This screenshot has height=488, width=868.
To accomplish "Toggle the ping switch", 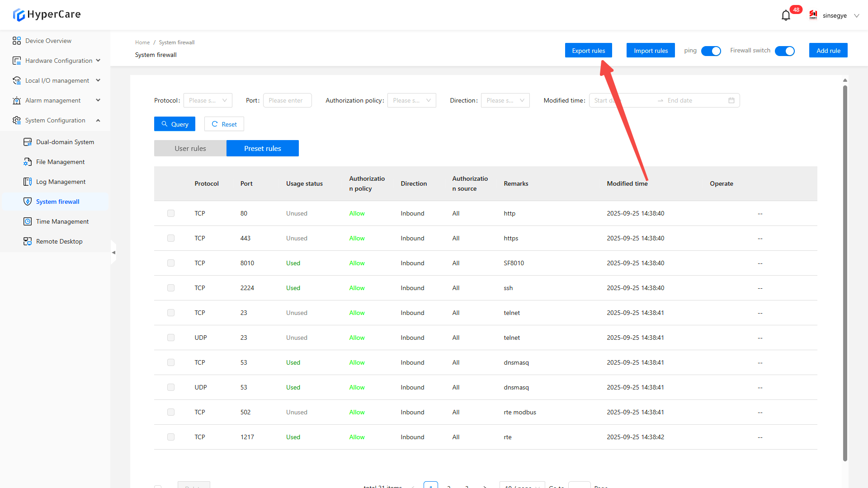I will (x=711, y=51).
